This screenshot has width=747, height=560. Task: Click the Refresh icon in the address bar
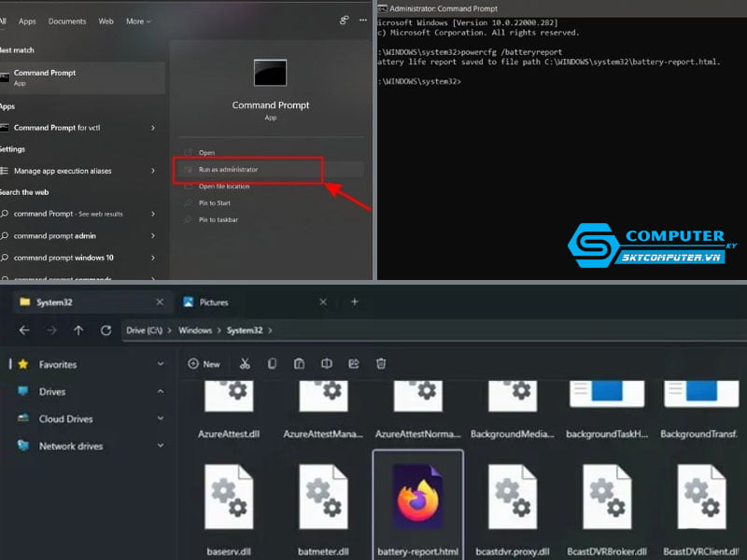pos(106,329)
